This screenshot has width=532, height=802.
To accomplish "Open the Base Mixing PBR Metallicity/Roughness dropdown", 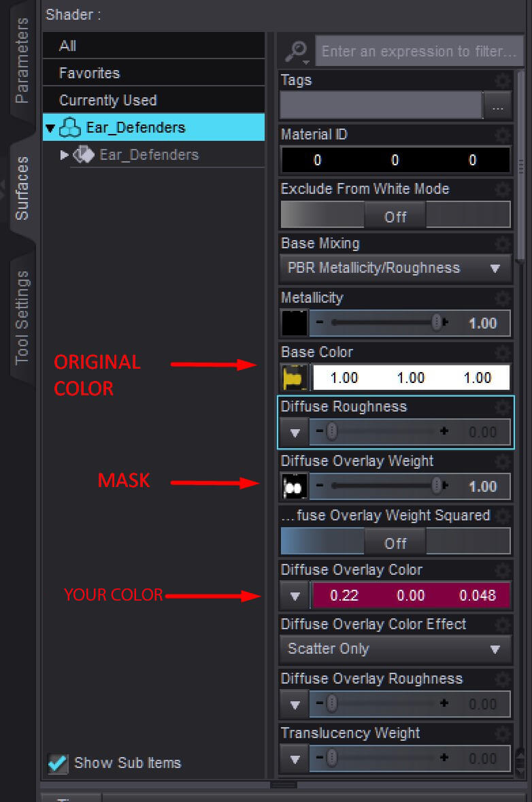I will 395,269.
